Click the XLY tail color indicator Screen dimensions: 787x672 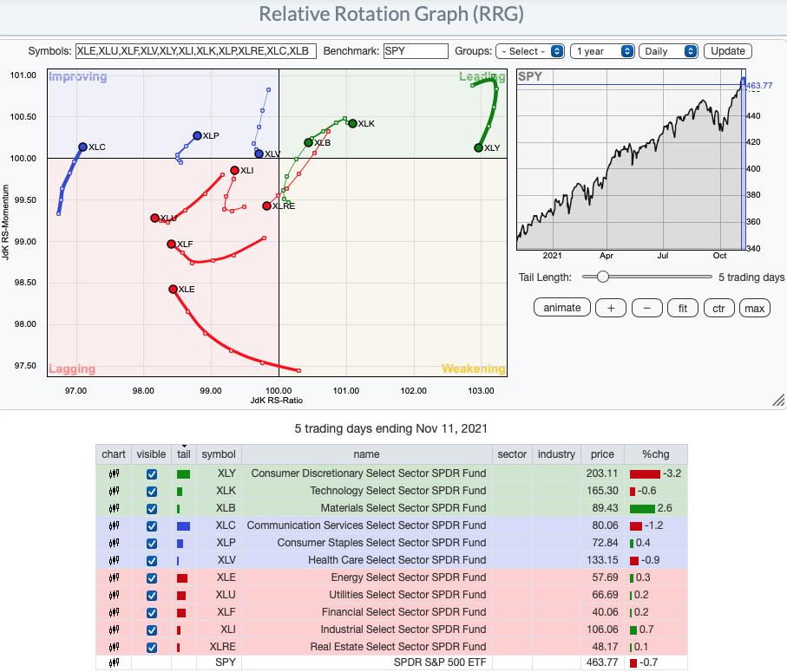point(183,474)
